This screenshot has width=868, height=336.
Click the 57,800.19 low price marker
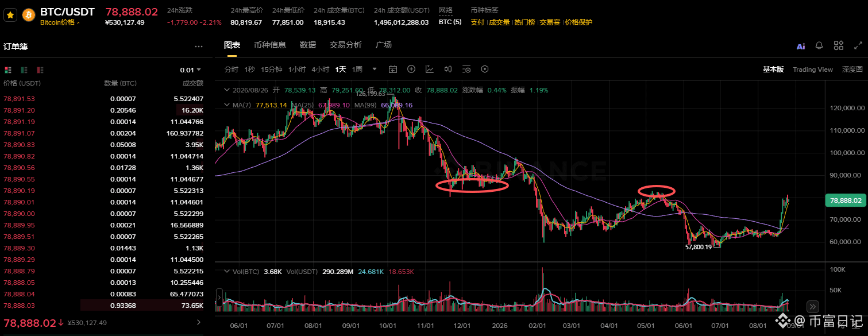coord(699,247)
